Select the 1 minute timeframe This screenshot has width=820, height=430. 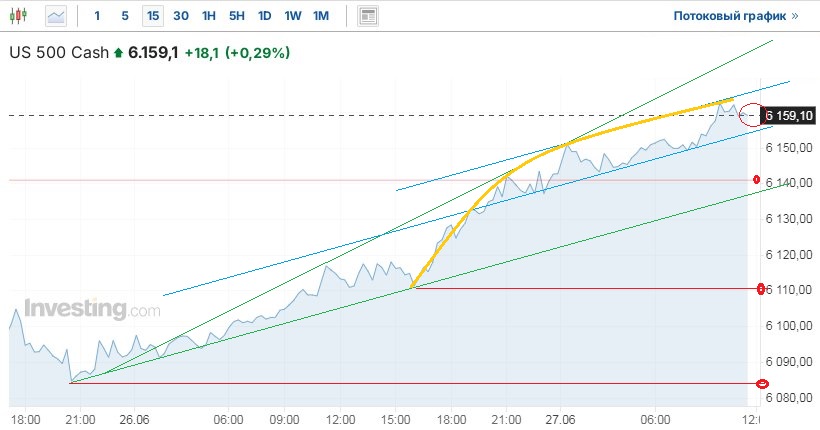97,16
